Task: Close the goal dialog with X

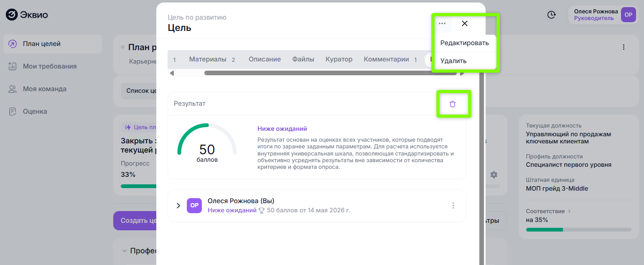Action: (x=465, y=23)
